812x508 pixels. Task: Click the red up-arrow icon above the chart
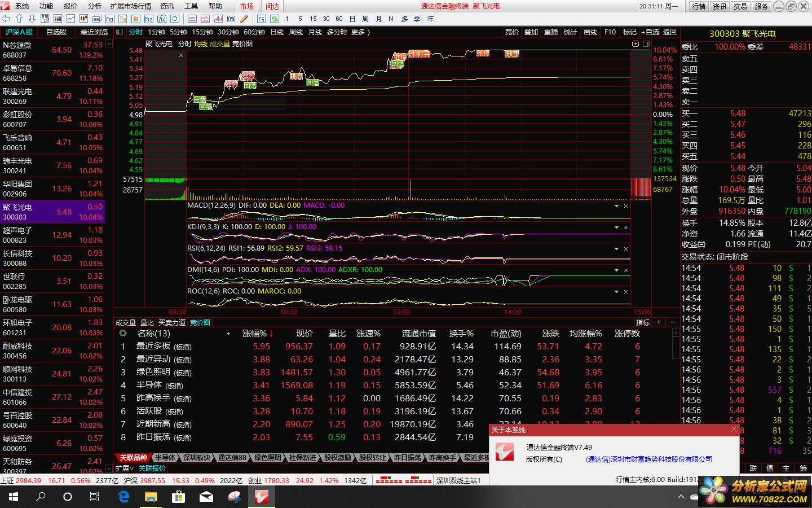click(636, 43)
